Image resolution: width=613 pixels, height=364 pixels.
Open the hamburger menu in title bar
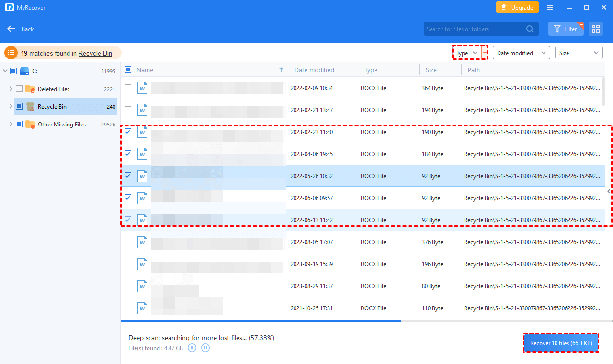pos(550,8)
